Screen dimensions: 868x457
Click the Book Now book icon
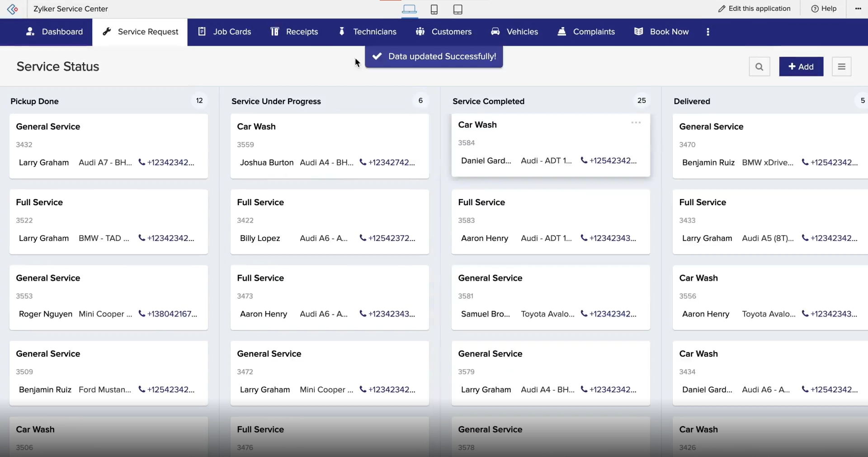[x=638, y=31]
